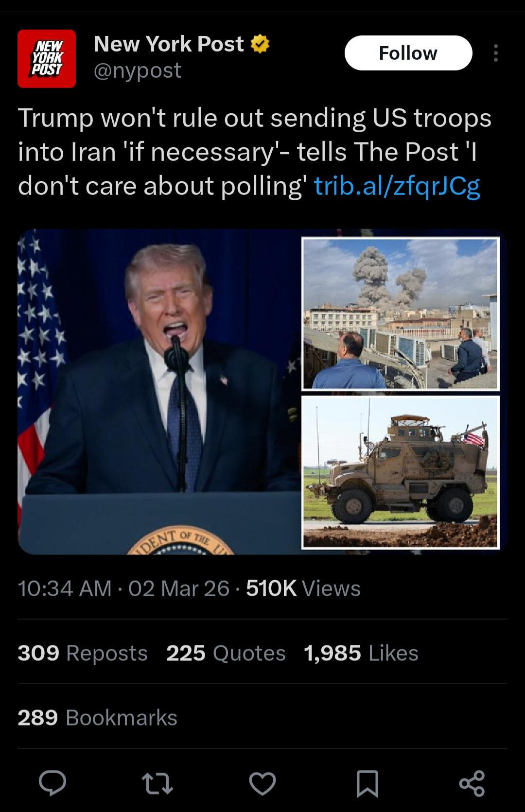
Task: Like the post with heart icon
Action: [262, 783]
